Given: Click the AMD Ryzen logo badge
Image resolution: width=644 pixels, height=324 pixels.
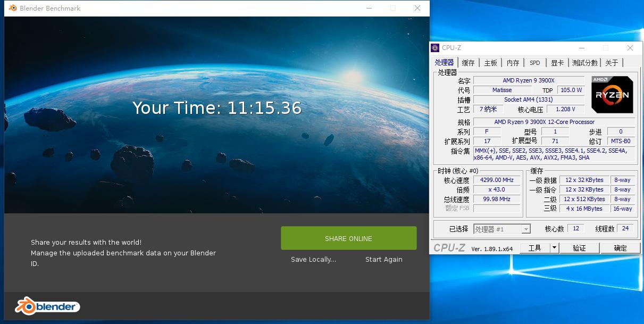Looking at the screenshot, I should [612, 94].
